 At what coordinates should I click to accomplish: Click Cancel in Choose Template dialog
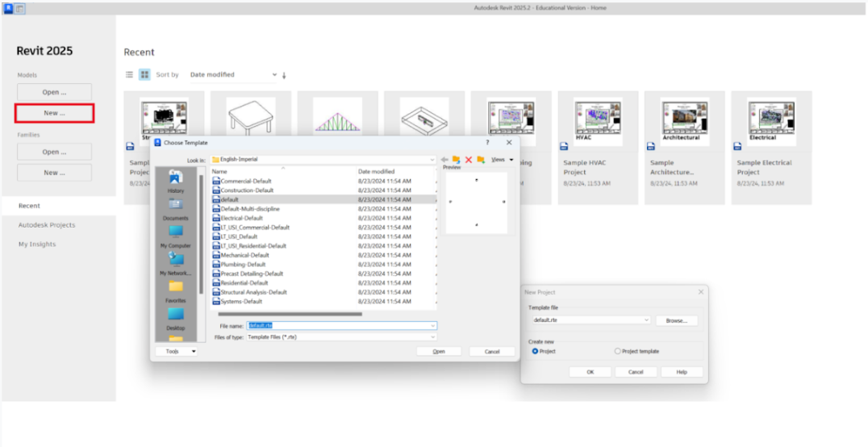coord(492,352)
